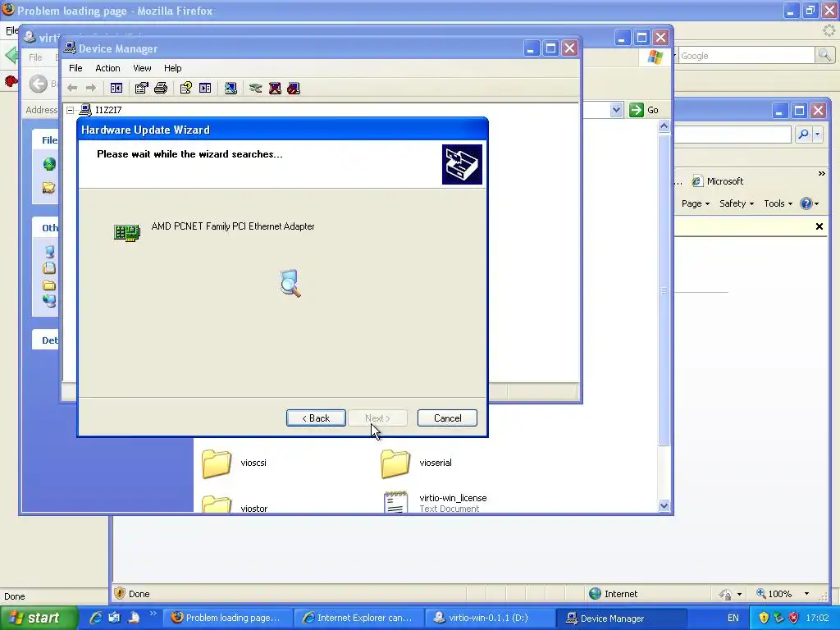Click the Explorer Back button
The width and height of the screenshot is (840, 630).
38,84
